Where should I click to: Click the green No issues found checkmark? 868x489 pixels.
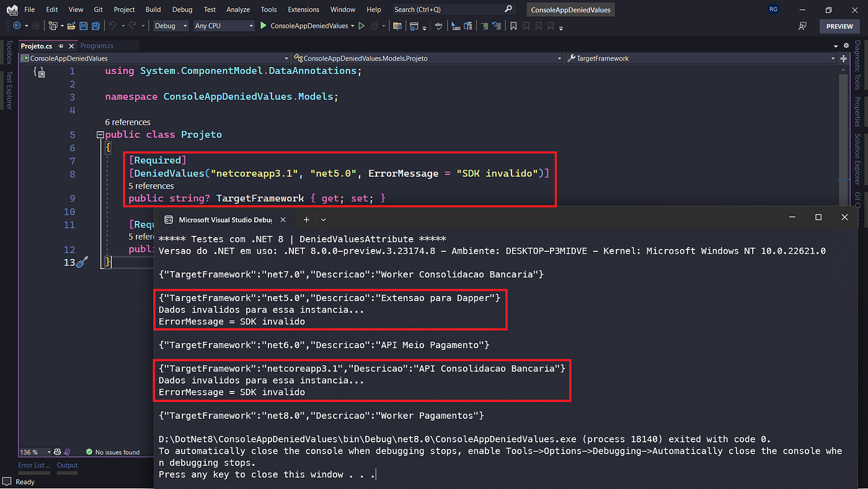89,452
